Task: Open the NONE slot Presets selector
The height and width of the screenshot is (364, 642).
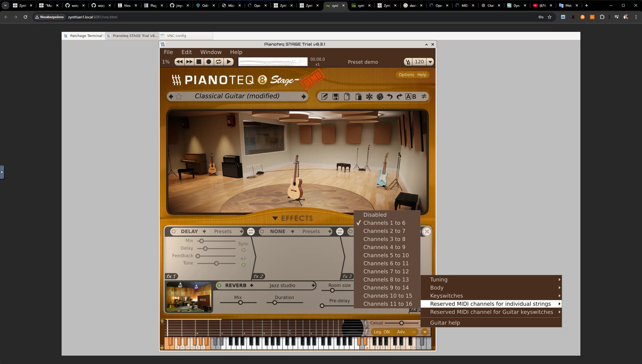Action: tap(311, 231)
